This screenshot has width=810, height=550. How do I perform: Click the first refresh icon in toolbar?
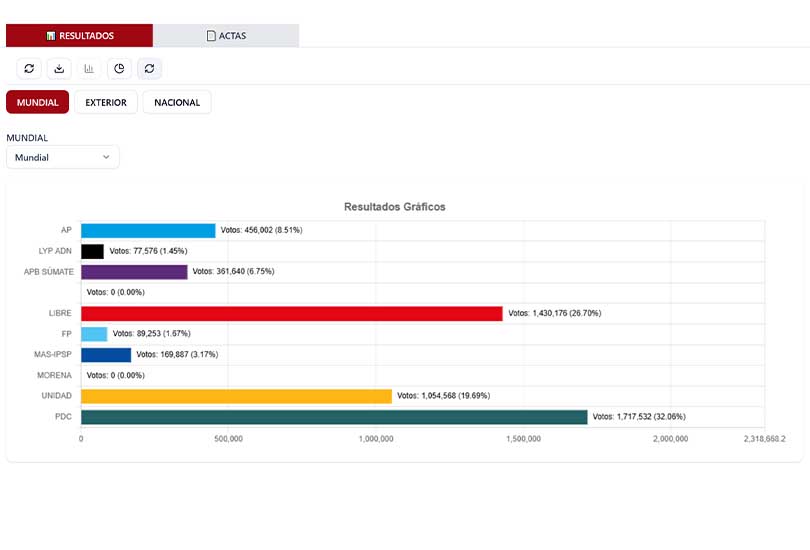tap(29, 68)
